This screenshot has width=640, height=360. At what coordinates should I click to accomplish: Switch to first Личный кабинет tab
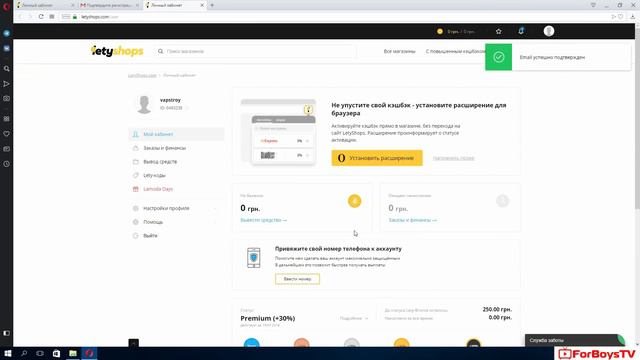pos(45,5)
